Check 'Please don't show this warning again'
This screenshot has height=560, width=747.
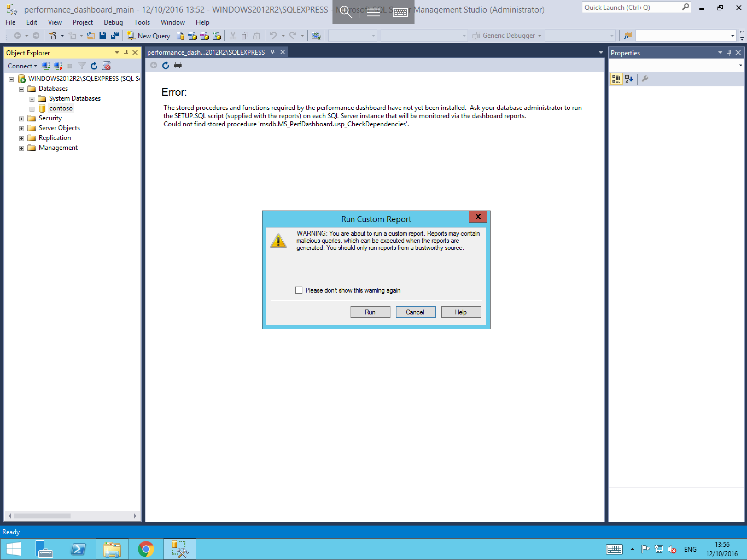pyautogui.click(x=299, y=290)
